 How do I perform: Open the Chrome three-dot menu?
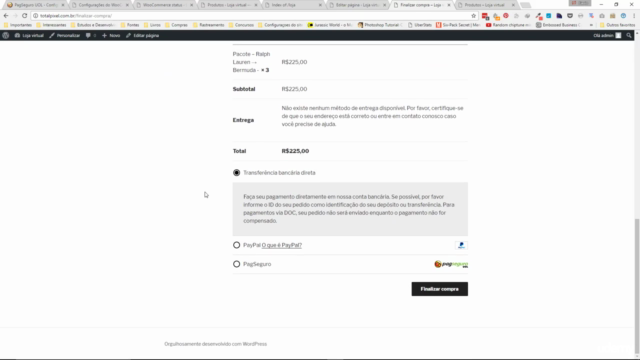[x=634, y=16]
